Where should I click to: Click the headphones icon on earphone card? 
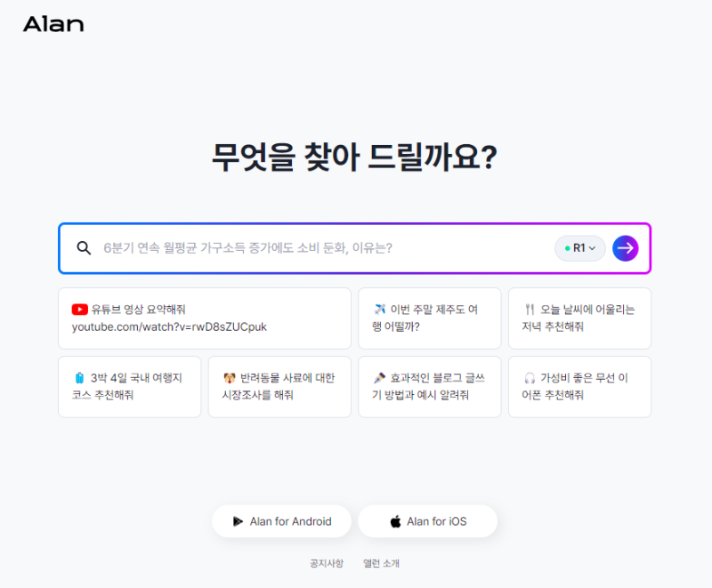click(530, 378)
